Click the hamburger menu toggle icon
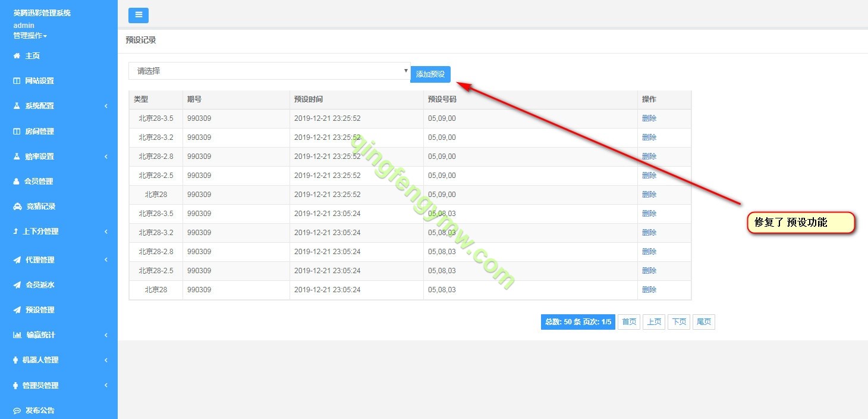Image resolution: width=868 pixels, height=419 pixels. coord(139,15)
